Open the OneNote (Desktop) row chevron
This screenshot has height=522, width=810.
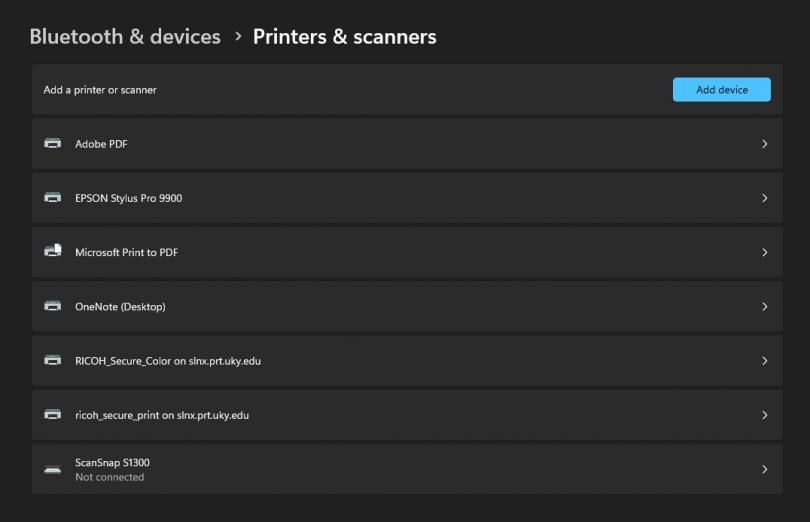click(x=765, y=307)
